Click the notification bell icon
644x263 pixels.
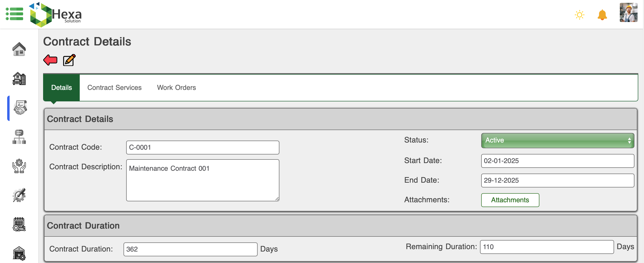602,15
